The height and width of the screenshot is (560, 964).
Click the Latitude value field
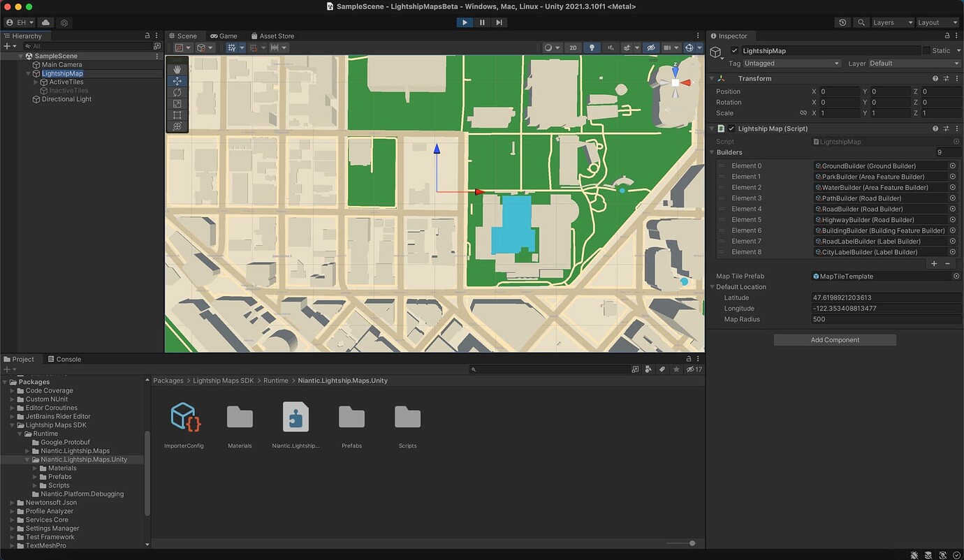tap(886, 297)
